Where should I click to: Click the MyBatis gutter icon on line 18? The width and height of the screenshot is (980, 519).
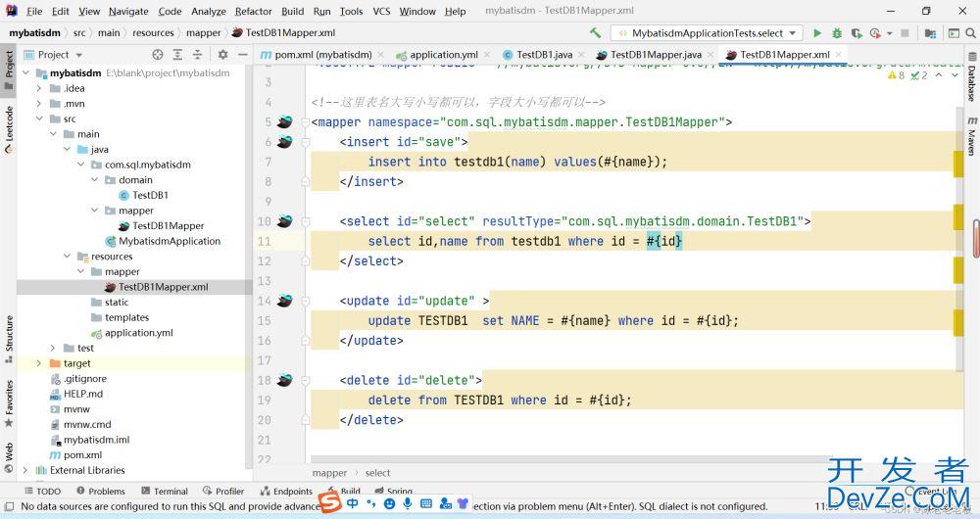coord(284,380)
